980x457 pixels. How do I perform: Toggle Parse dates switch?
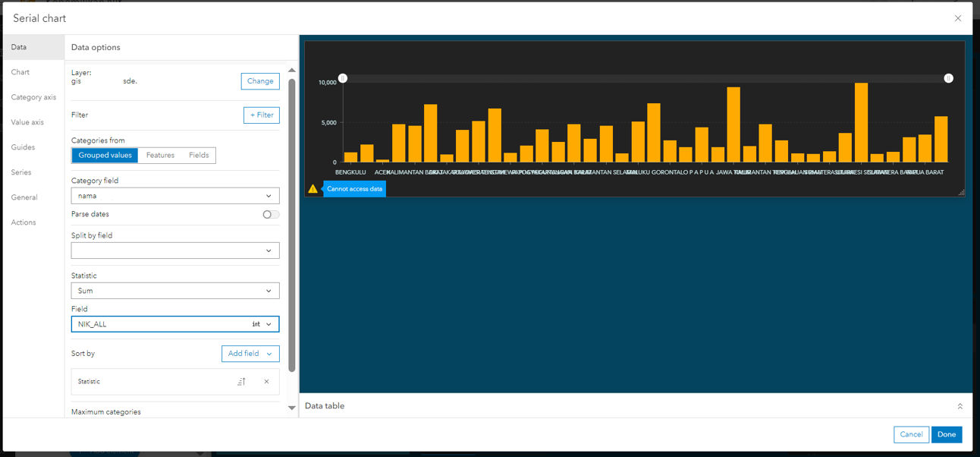tap(271, 214)
